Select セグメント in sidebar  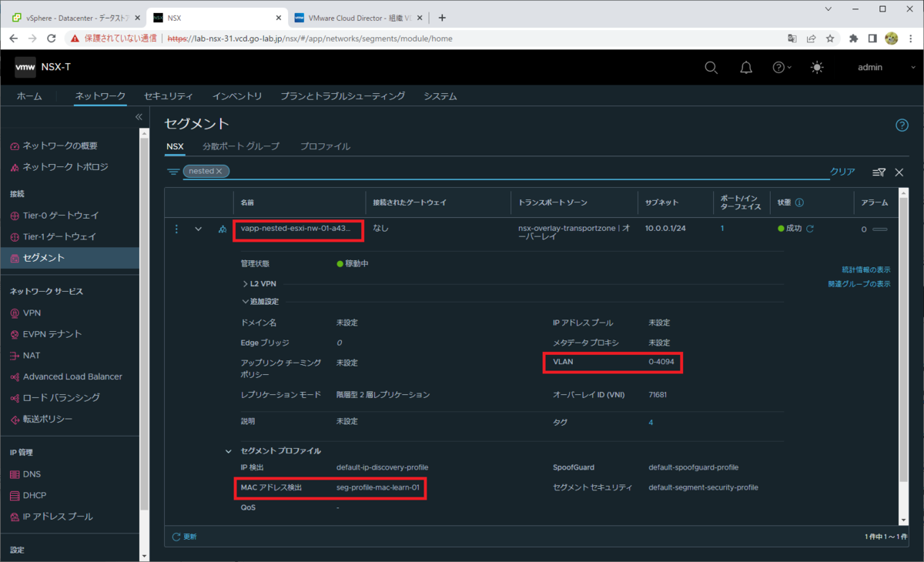(x=69, y=258)
